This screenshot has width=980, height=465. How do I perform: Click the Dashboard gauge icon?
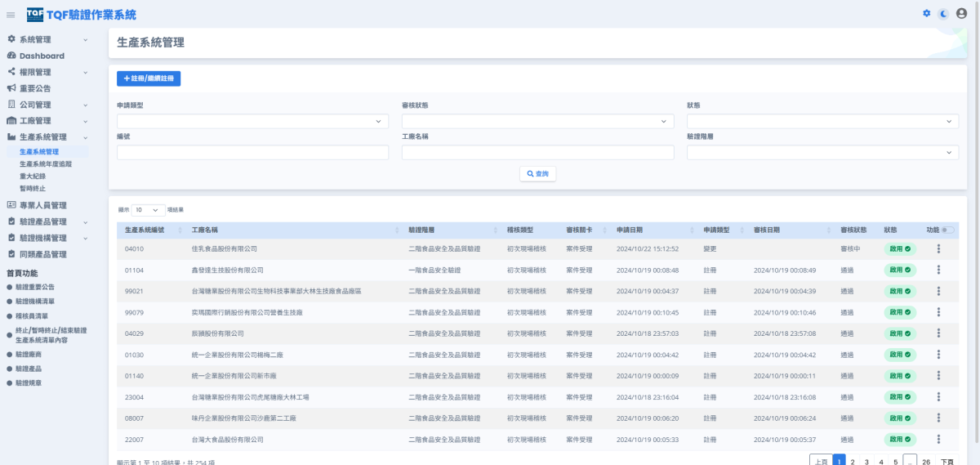[x=11, y=56]
